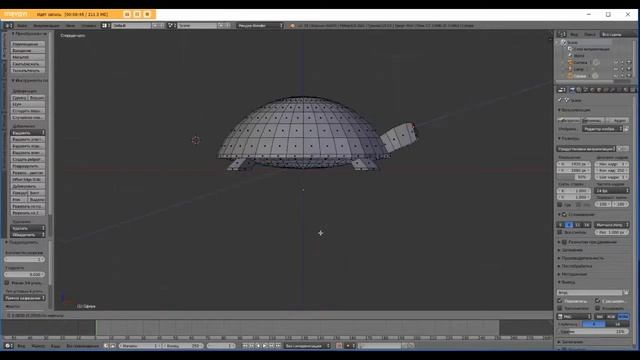Jump to the start frame
640x360 pixels.
pos(245,346)
